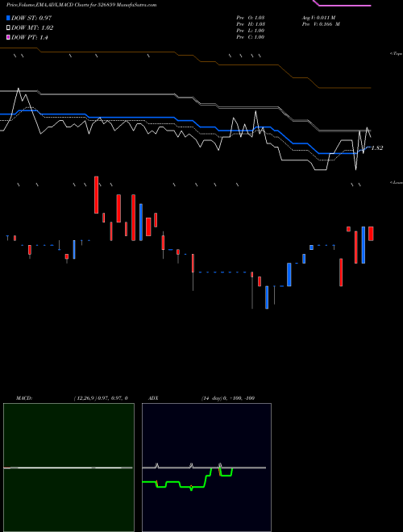The image size is (403, 532).
Task: Click the blue DOW ST legend swatch
Action: pos(9,18)
